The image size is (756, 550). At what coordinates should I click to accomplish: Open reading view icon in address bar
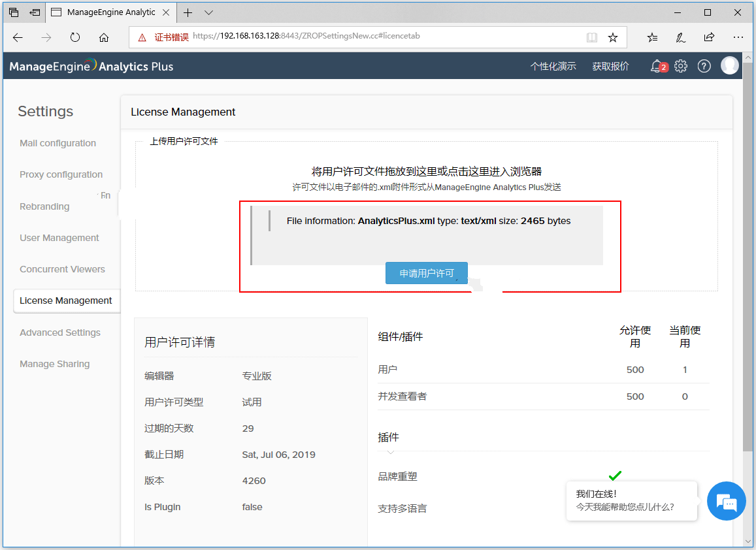[x=592, y=38]
